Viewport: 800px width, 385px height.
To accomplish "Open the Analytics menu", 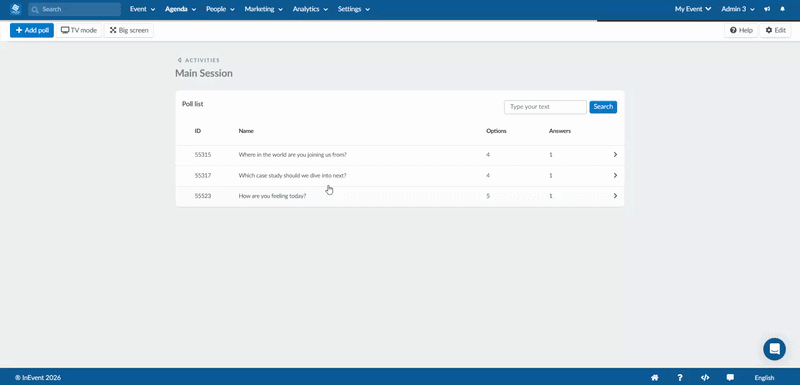I will click(310, 9).
